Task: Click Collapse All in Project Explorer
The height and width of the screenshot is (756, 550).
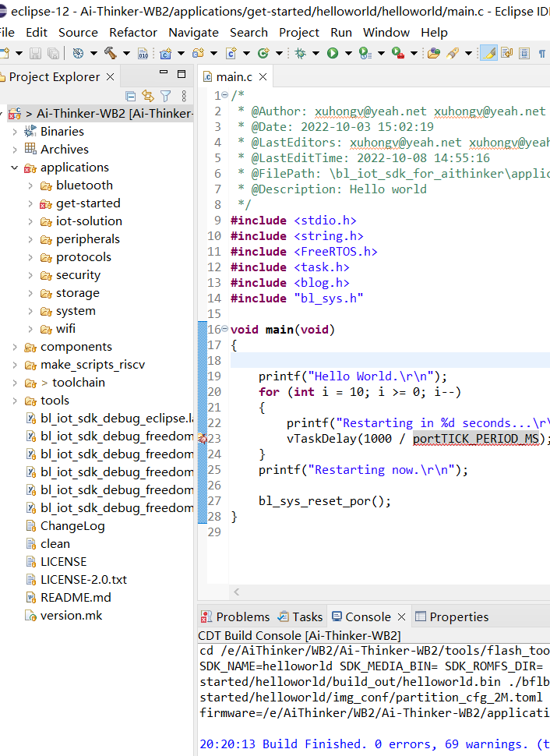Action: click(x=130, y=96)
